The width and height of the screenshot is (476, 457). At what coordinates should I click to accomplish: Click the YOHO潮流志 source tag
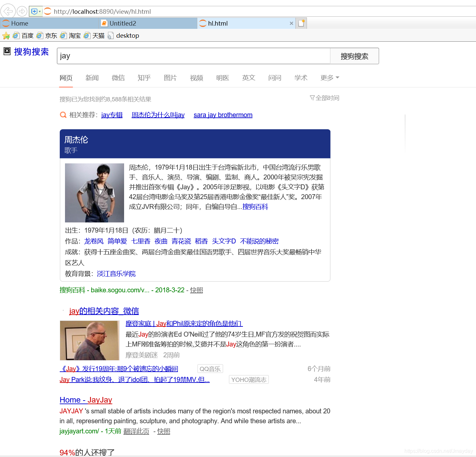click(x=249, y=380)
